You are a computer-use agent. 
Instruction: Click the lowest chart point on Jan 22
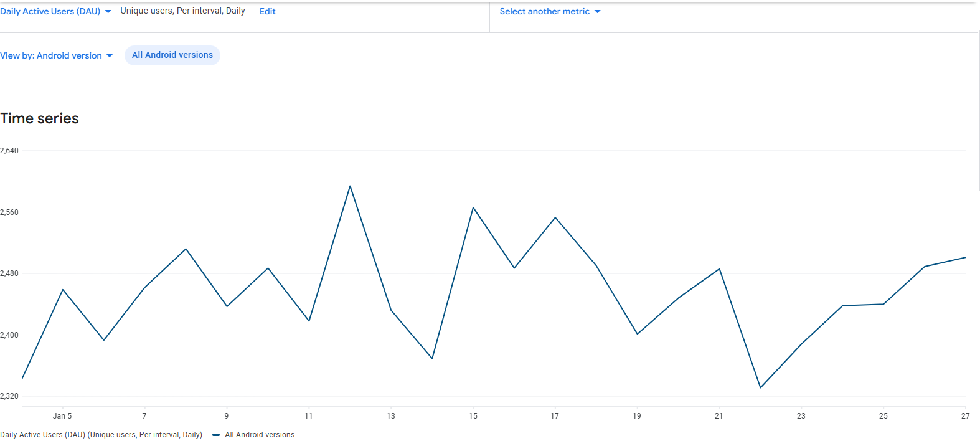point(760,388)
